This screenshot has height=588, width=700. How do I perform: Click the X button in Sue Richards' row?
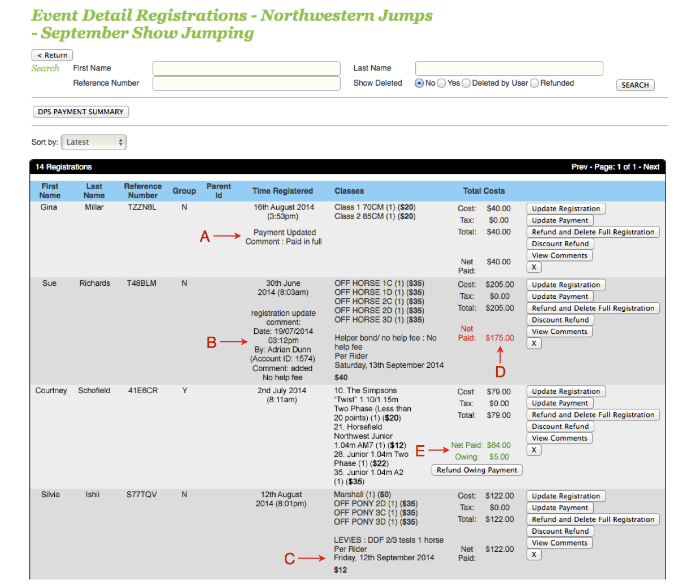[534, 343]
